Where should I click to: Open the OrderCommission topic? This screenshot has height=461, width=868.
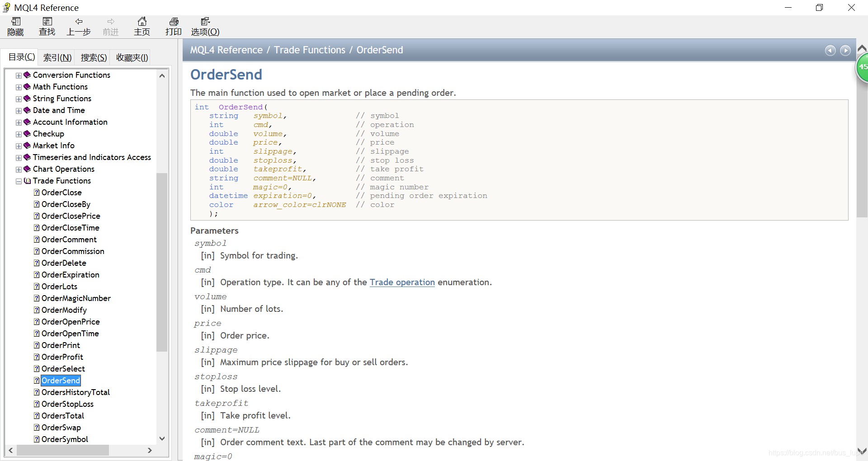(73, 251)
